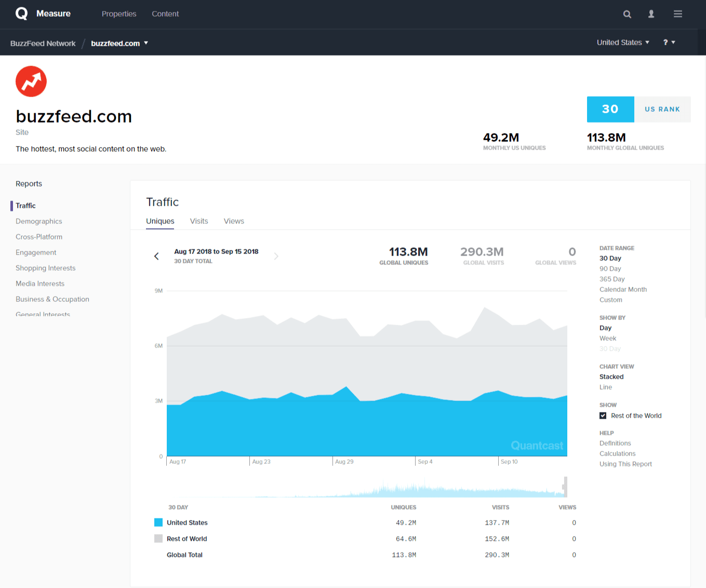The image size is (706, 588).
Task: Open the Properties menu
Action: [x=119, y=14]
